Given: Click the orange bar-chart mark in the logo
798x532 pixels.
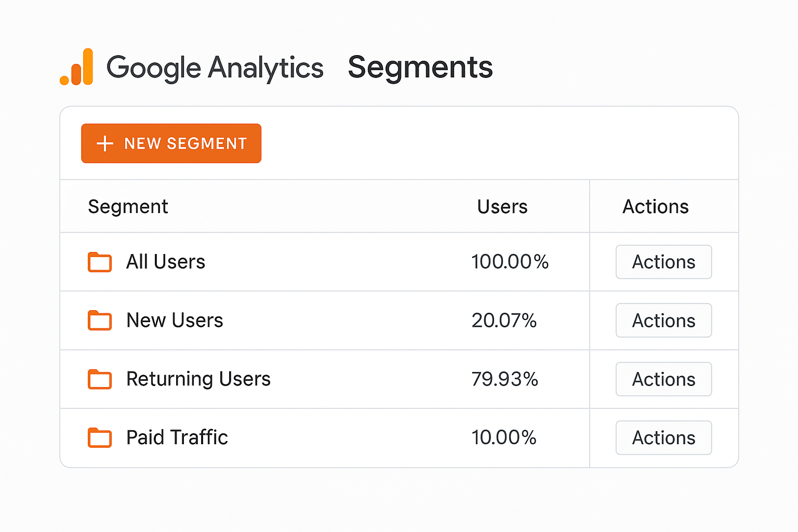Looking at the screenshot, I should [x=76, y=68].
